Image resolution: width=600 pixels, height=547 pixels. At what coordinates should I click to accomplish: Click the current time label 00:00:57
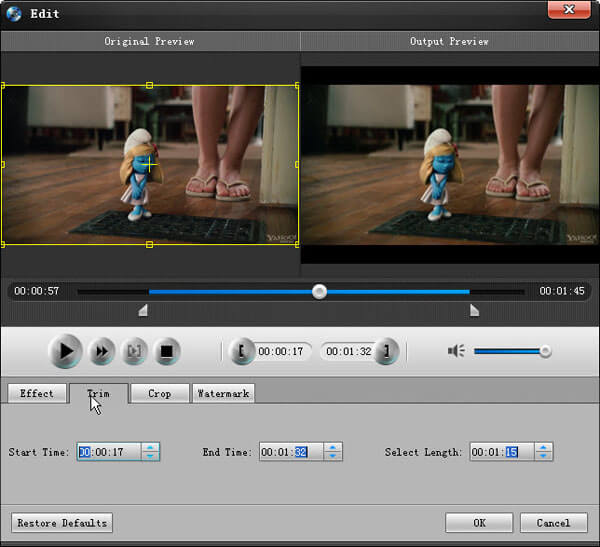pos(37,291)
